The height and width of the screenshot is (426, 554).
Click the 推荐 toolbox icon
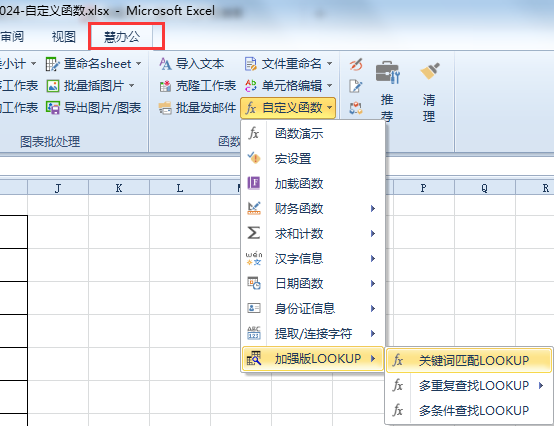point(388,72)
